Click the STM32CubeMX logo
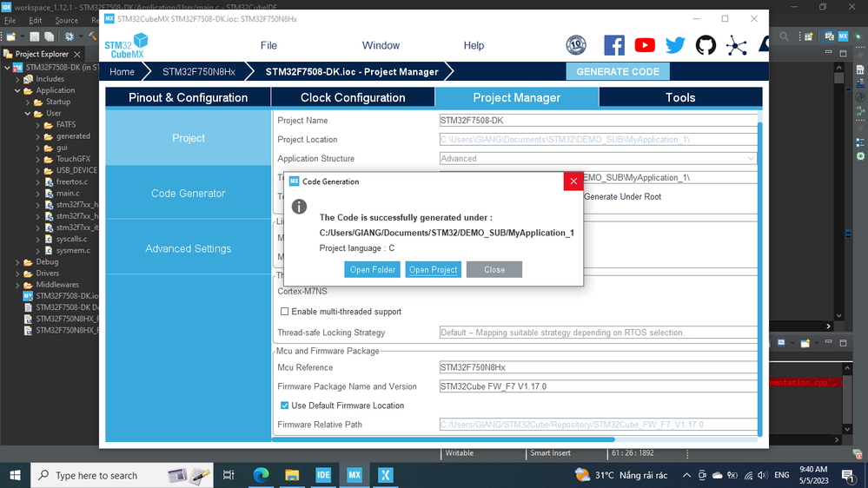 point(127,45)
